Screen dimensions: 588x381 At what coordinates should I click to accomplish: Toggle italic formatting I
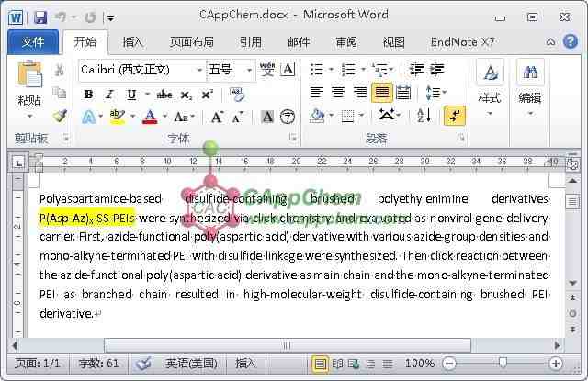tap(109, 94)
